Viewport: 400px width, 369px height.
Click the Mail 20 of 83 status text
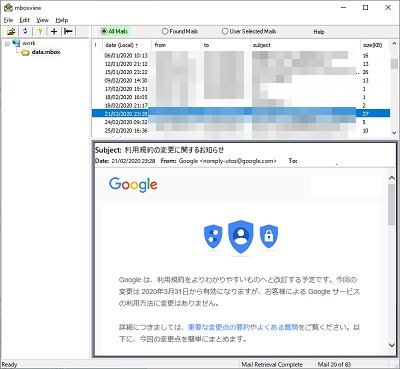[x=334, y=364]
